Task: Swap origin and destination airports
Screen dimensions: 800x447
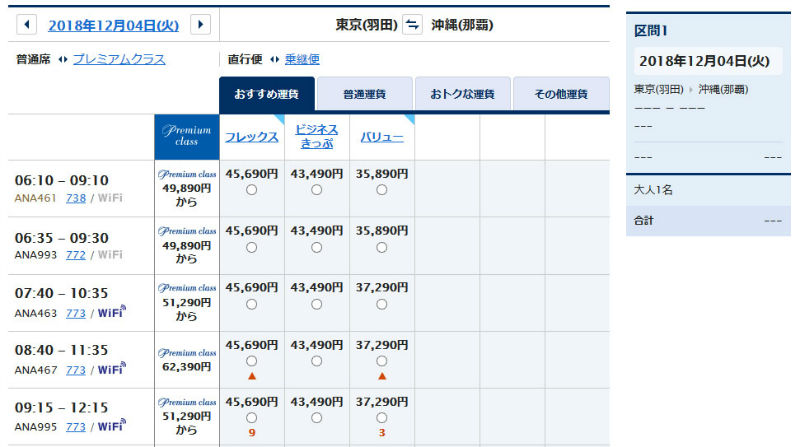Action: 412,25
